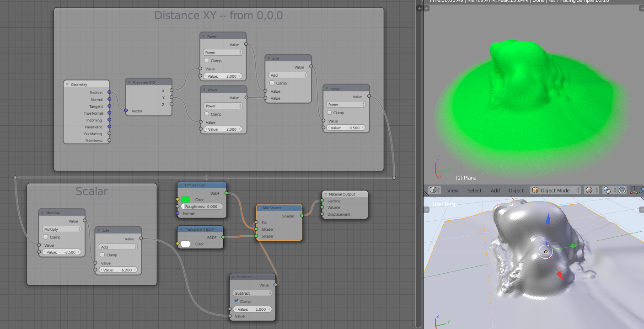Select the Diffuse BSDF node header

tap(202, 185)
